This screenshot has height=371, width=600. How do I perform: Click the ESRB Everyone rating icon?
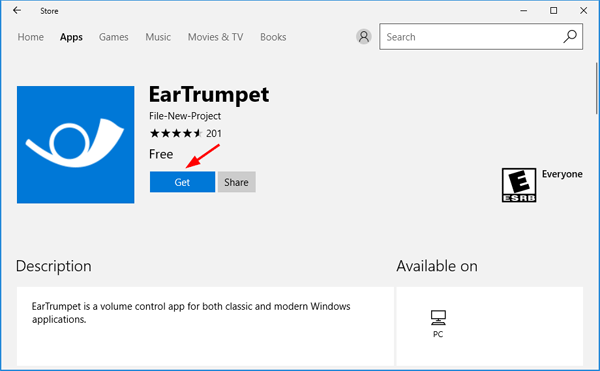(519, 185)
